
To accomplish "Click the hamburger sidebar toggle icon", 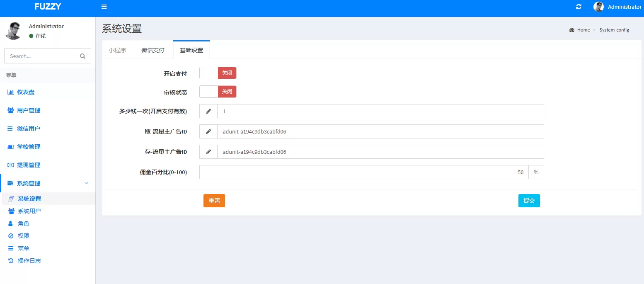I will coord(104,7).
